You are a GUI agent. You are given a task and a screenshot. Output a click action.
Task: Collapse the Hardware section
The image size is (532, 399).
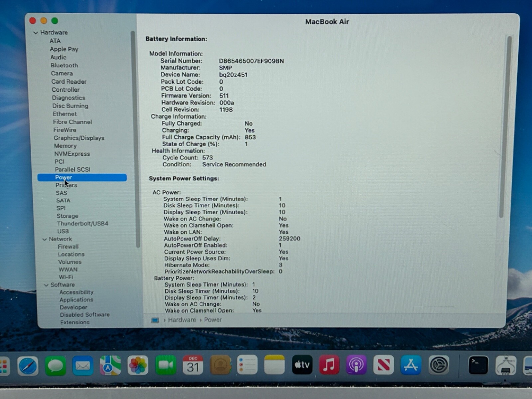[x=36, y=33]
